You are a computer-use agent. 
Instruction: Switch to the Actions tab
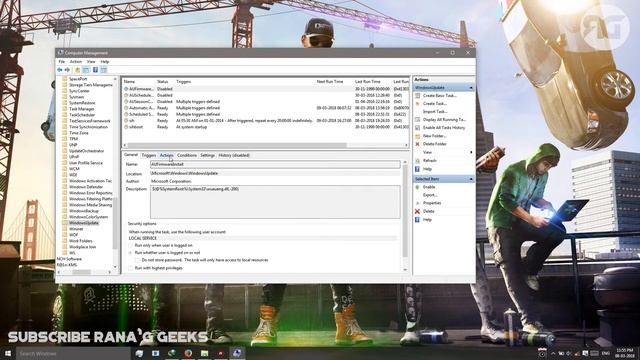(x=167, y=156)
